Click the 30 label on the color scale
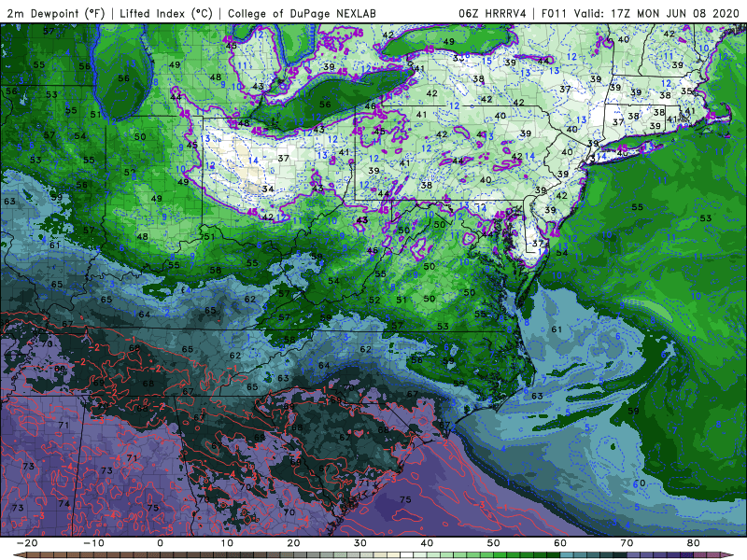 pos(360,542)
